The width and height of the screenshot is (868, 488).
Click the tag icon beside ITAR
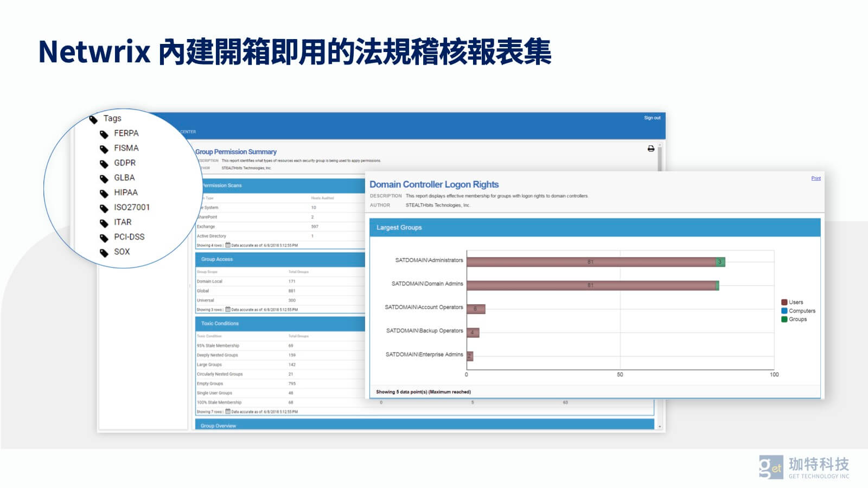click(x=104, y=223)
